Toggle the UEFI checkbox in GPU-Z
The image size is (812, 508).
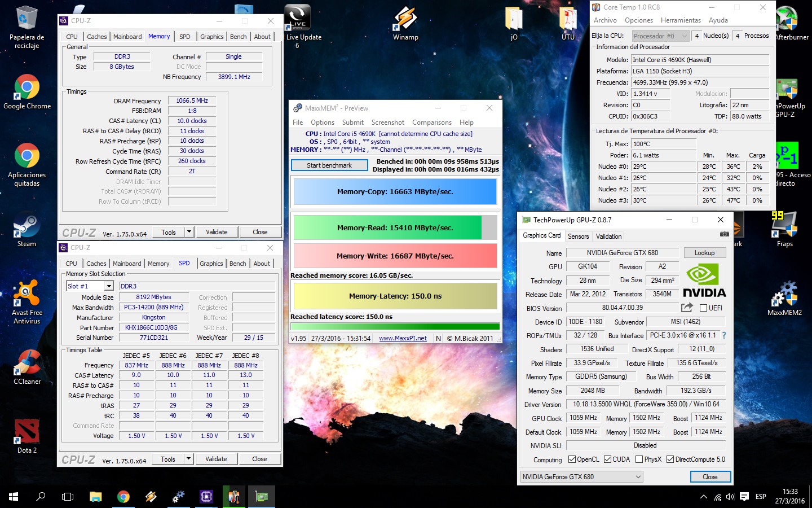704,308
